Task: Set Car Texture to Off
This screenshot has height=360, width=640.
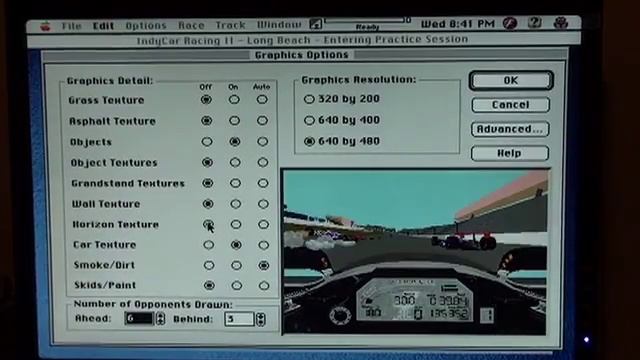Action: click(x=209, y=245)
